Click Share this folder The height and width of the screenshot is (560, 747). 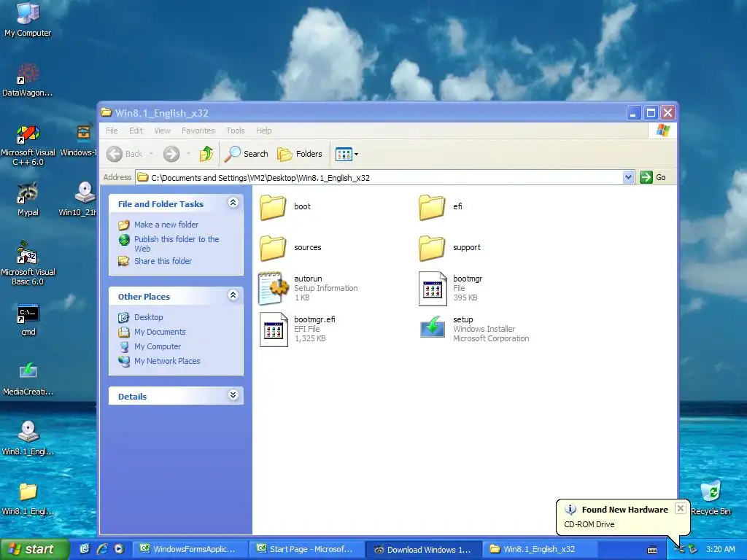click(163, 261)
